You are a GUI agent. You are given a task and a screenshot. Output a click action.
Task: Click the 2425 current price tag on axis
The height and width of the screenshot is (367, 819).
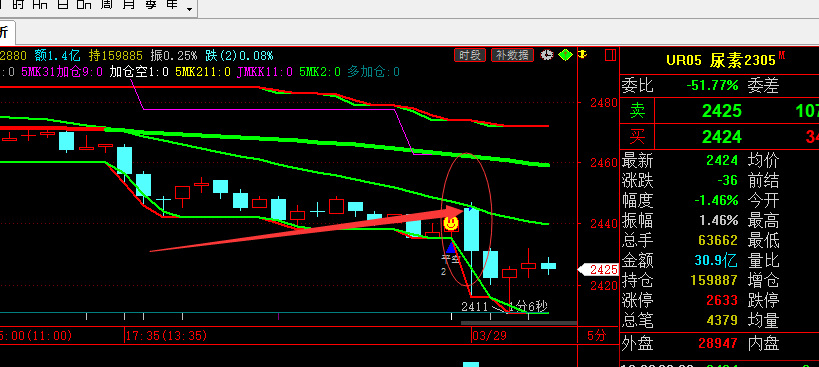click(601, 270)
